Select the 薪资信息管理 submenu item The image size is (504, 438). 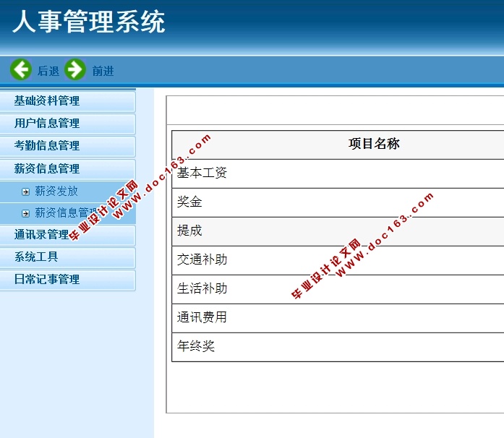pos(67,213)
